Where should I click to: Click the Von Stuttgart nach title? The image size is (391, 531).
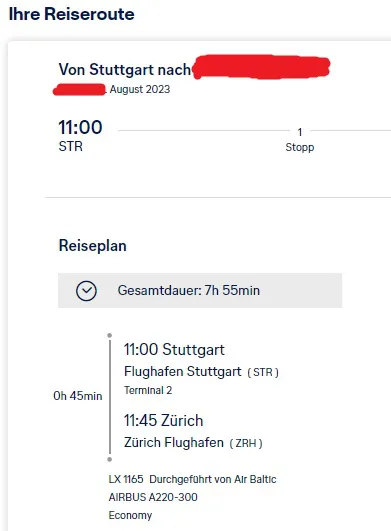point(125,69)
